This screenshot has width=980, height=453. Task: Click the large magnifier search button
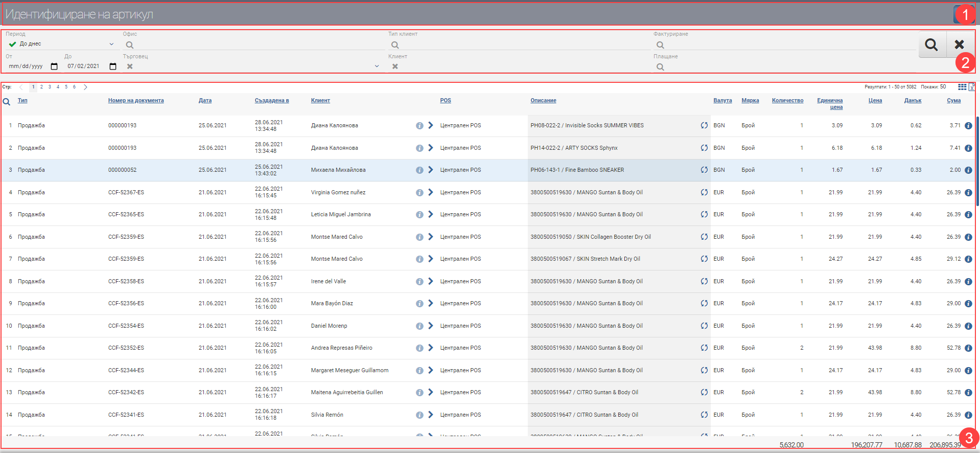coord(931,45)
